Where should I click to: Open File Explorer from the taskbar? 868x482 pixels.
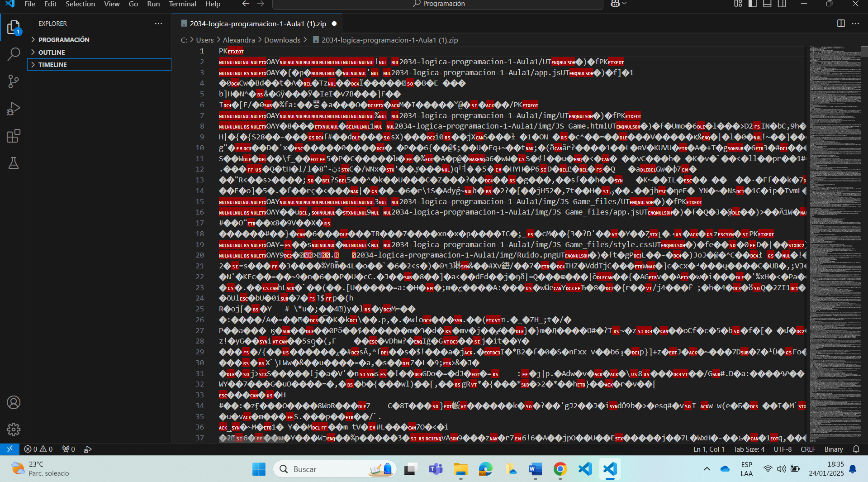point(460,469)
